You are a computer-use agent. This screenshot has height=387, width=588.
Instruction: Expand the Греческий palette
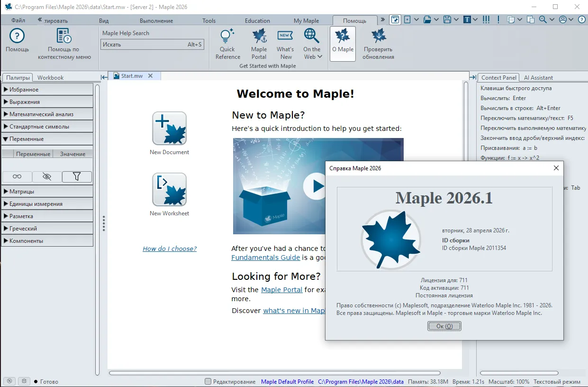47,229
